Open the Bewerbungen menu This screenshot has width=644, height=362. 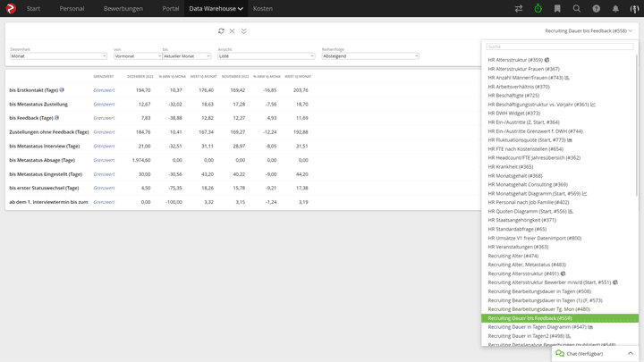tap(123, 8)
